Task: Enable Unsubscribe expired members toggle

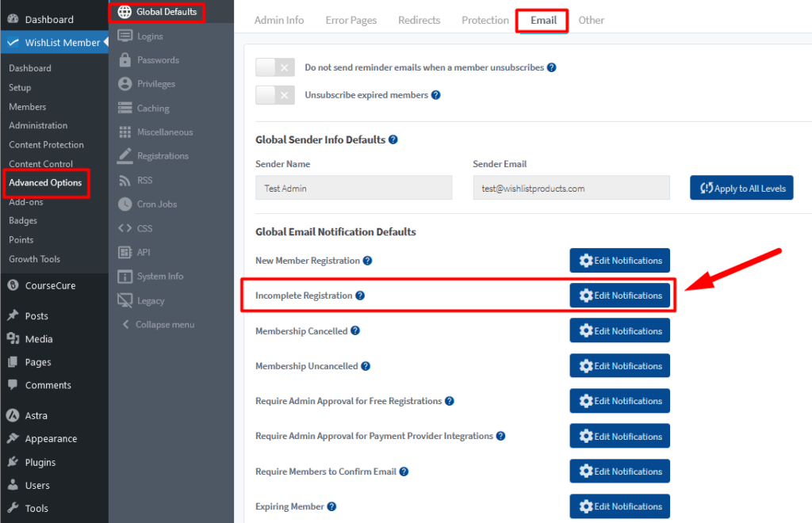Action: point(275,95)
